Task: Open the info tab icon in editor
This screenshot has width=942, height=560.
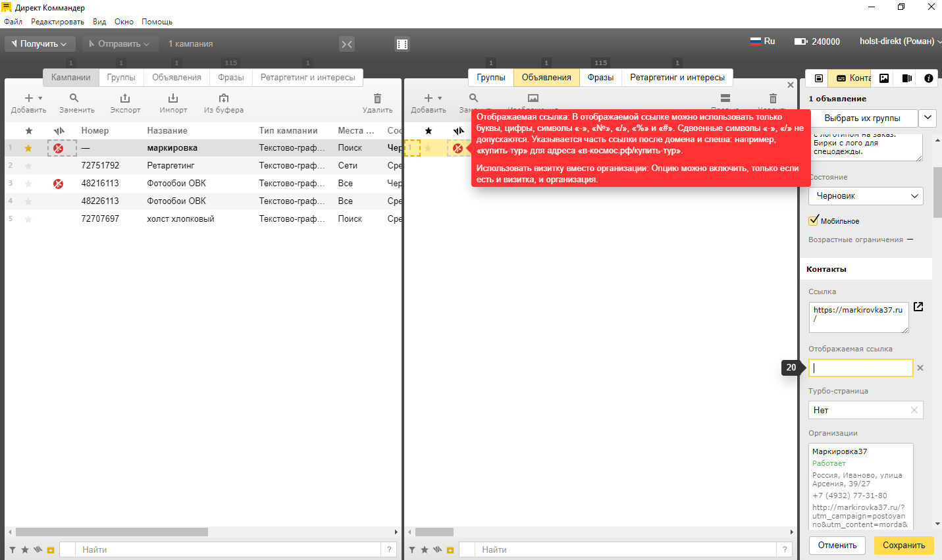Action: (x=929, y=78)
